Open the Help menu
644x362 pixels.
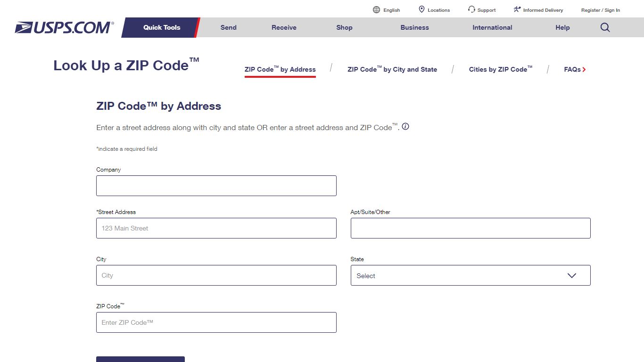(562, 27)
